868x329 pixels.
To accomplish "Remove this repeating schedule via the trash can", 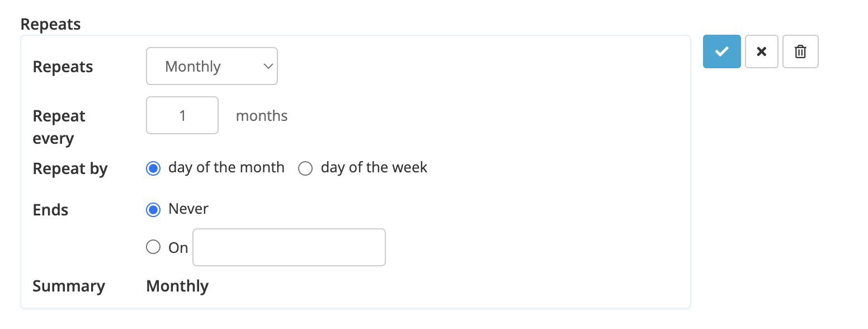I will point(800,51).
